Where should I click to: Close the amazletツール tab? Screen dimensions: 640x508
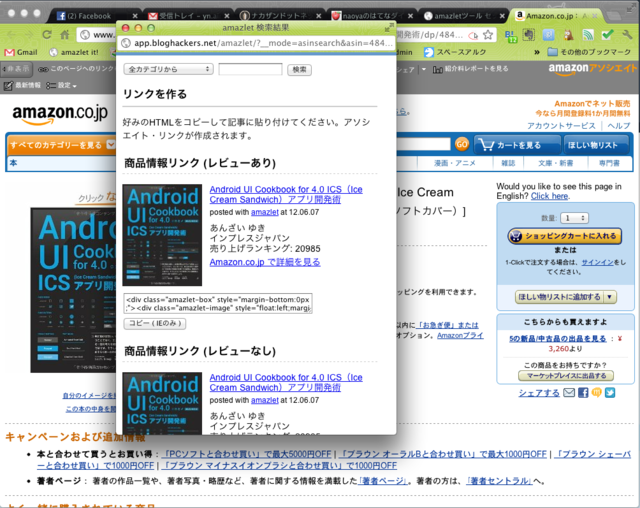[502, 16]
